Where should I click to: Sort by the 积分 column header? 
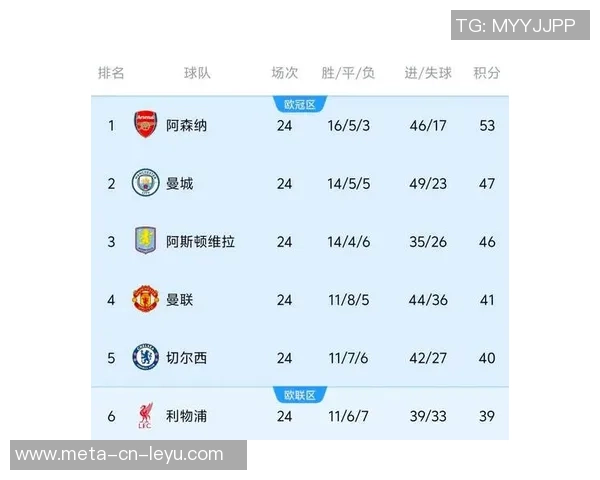[487, 73]
